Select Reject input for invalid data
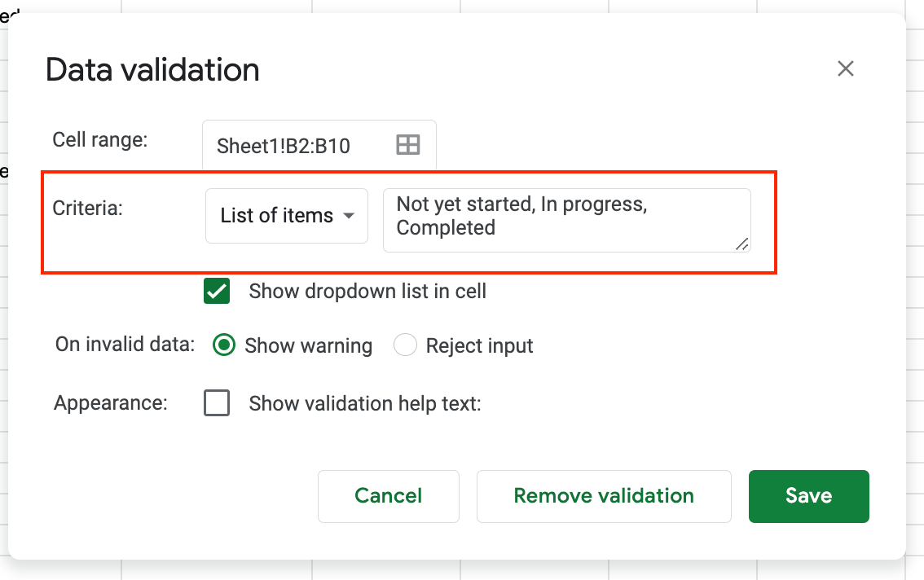The image size is (924, 580). click(x=405, y=345)
